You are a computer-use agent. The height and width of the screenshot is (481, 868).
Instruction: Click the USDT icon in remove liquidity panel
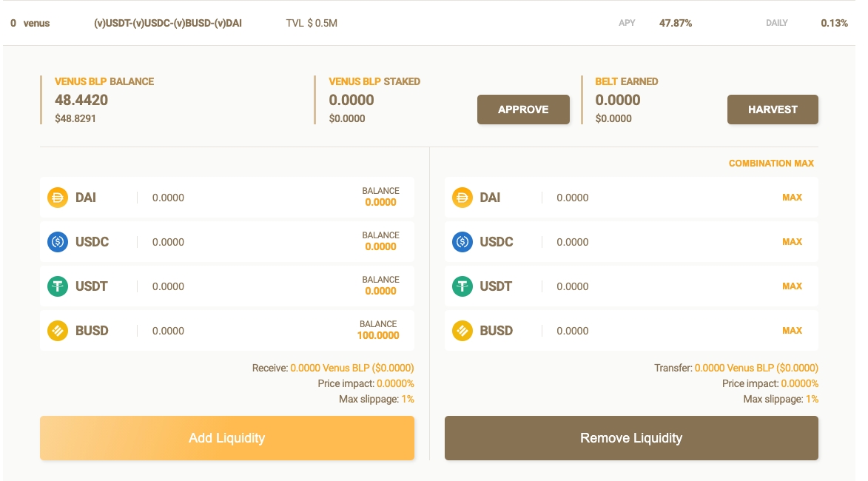pos(462,286)
